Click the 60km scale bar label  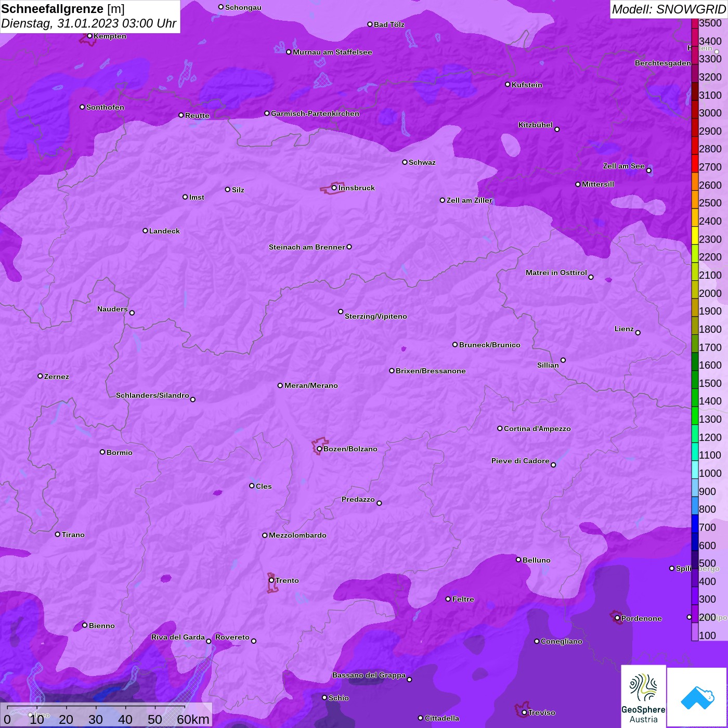[x=193, y=719]
